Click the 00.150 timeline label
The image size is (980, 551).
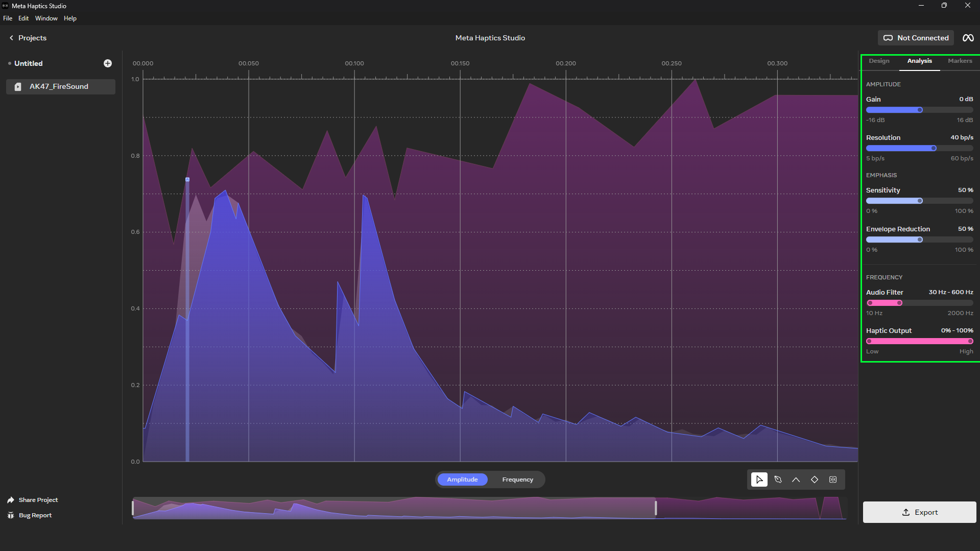[x=460, y=63]
